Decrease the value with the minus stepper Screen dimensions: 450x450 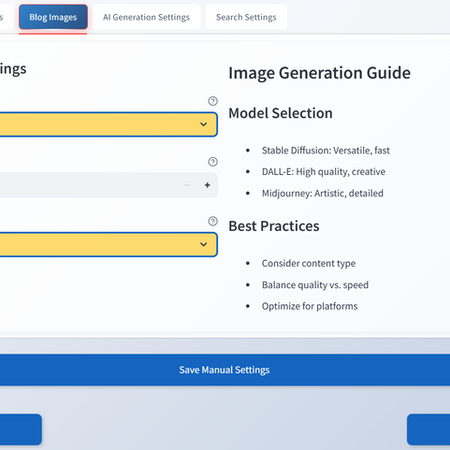tap(187, 185)
